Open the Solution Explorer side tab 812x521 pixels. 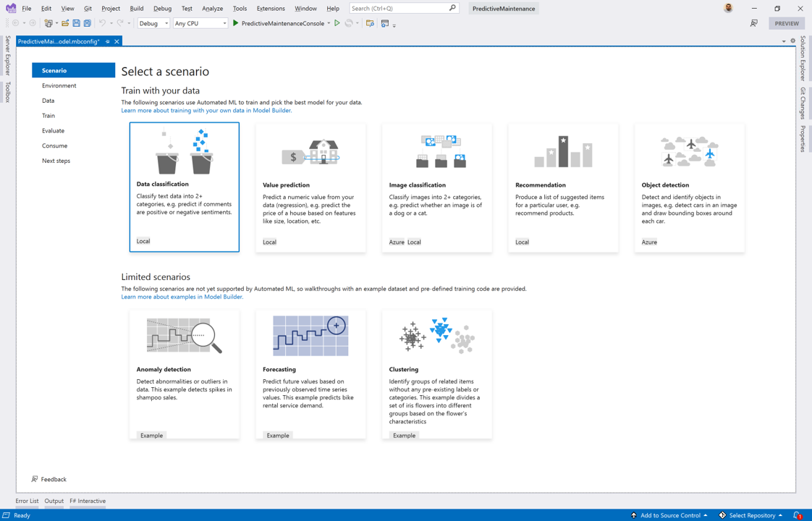click(803, 58)
